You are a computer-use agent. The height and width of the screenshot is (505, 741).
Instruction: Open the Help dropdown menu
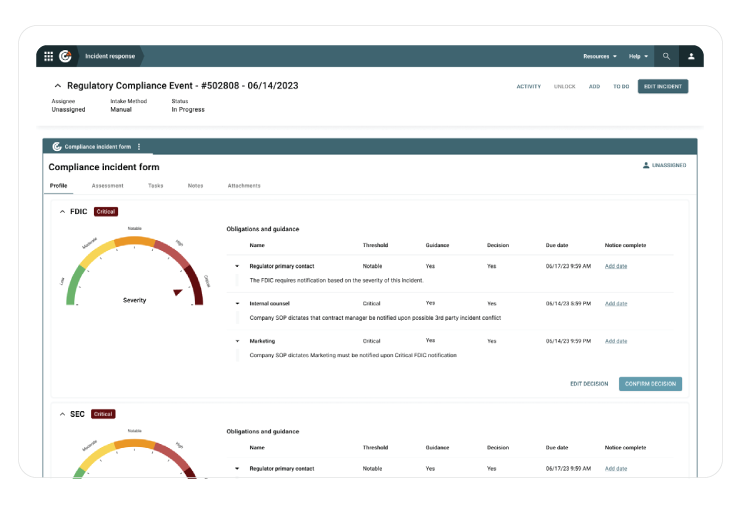(x=639, y=56)
